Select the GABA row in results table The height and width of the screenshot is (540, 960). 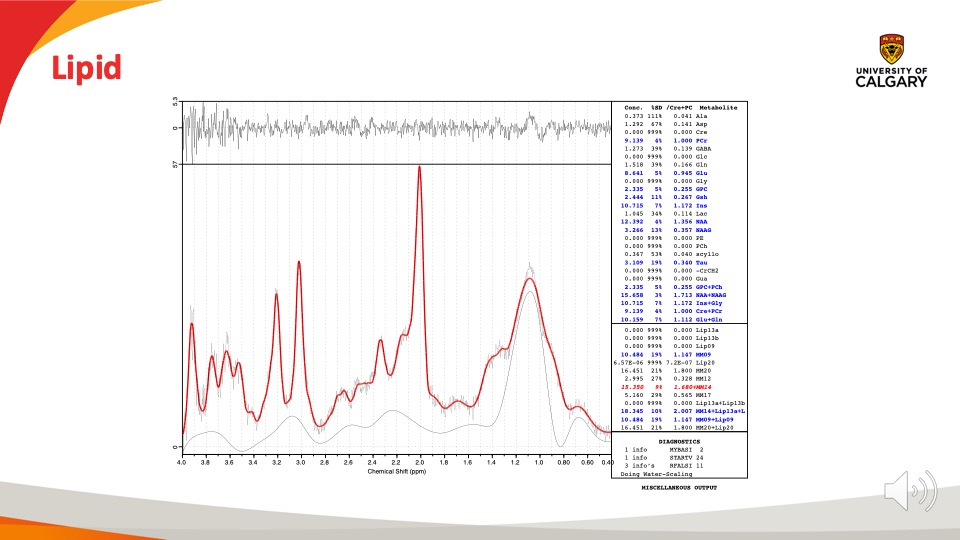tap(680, 148)
